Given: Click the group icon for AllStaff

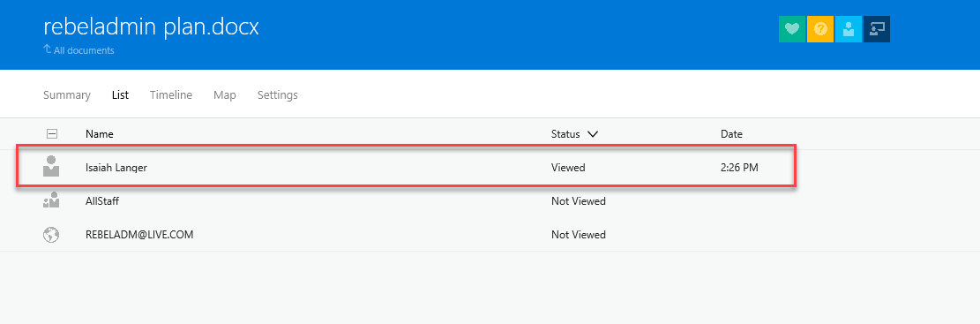Looking at the screenshot, I should click(51, 200).
